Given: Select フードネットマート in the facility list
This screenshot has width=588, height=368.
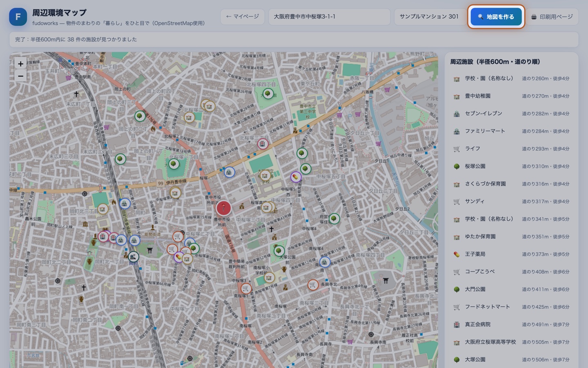Looking at the screenshot, I should (x=511, y=307).
